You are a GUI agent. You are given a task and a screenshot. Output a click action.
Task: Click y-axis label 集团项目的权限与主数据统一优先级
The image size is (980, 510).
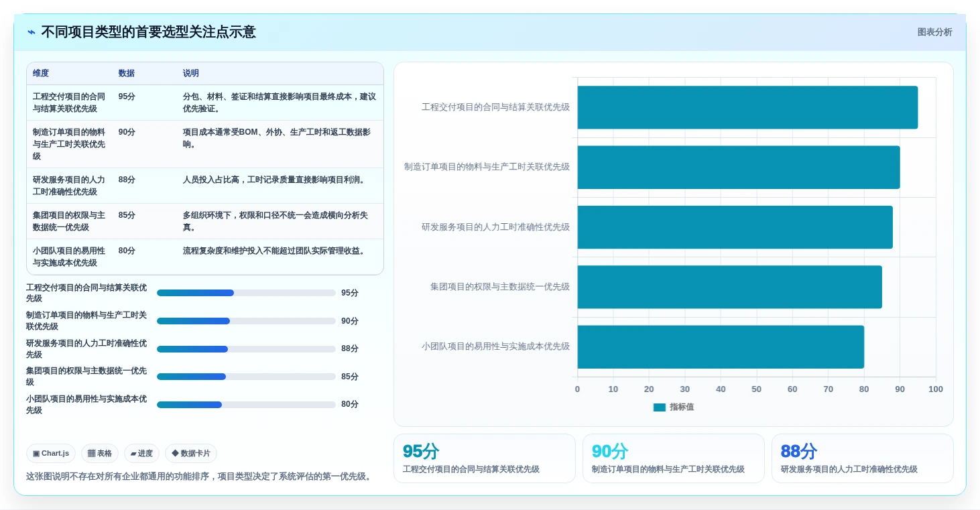coord(500,287)
